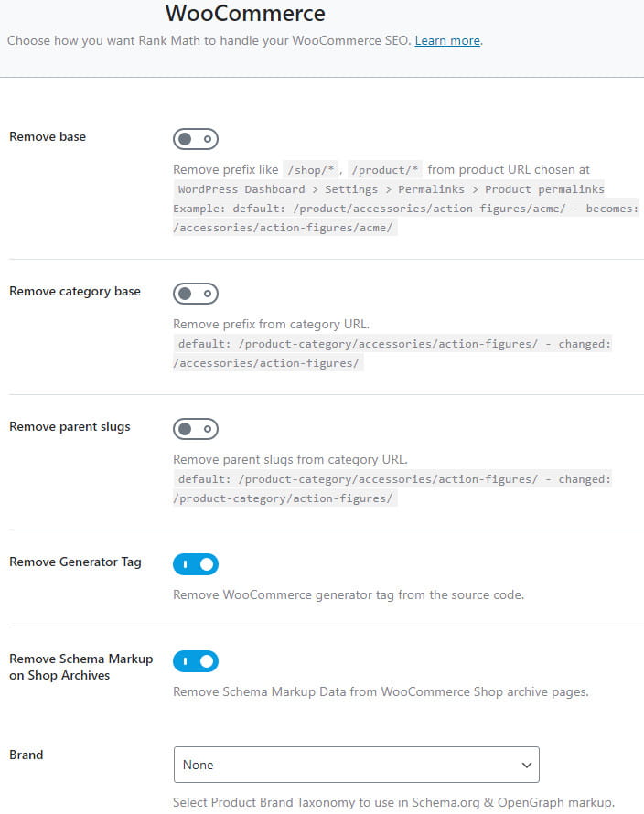Image resolution: width=644 pixels, height=814 pixels.
Task: Click the /product/* code snippet
Action: tap(385, 170)
